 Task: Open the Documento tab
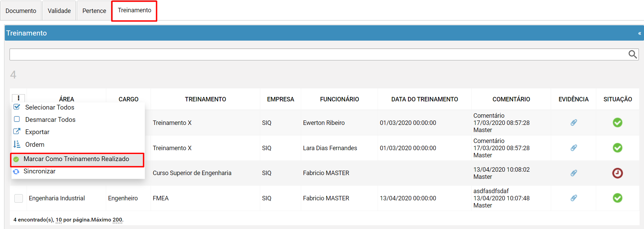(x=21, y=11)
